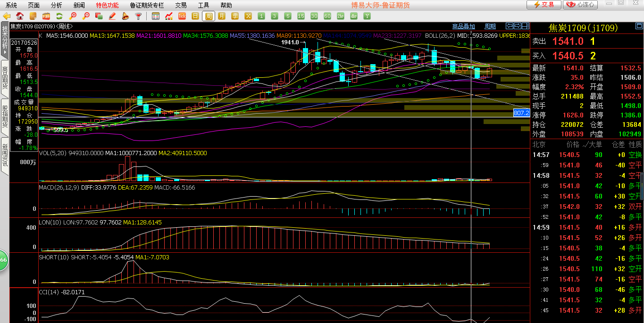Open the filter funnel icon
The width and height of the screenshot is (644, 323).
coord(139,16)
